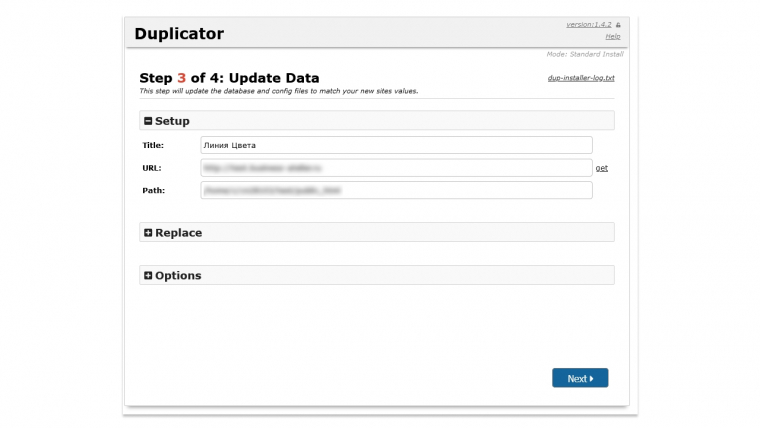Click the arrow icon on Next button
Viewport: 760px width, 428px height.
coord(592,379)
